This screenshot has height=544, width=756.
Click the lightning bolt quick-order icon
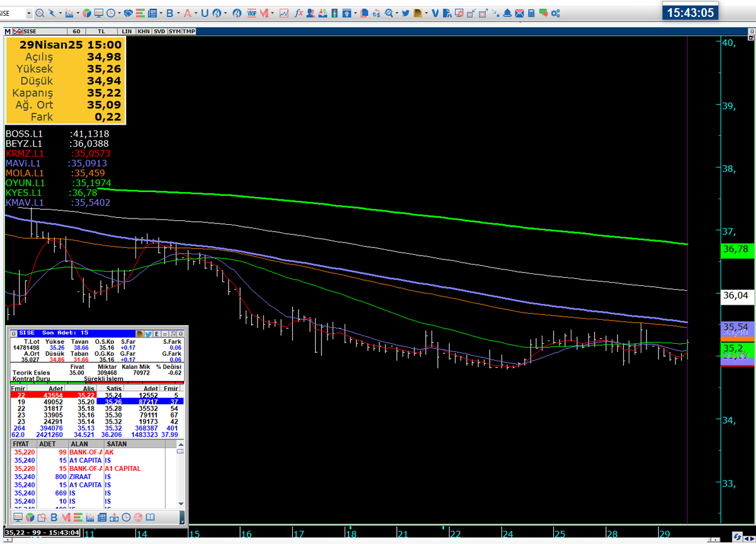pyautogui.click(x=52, y=13)
